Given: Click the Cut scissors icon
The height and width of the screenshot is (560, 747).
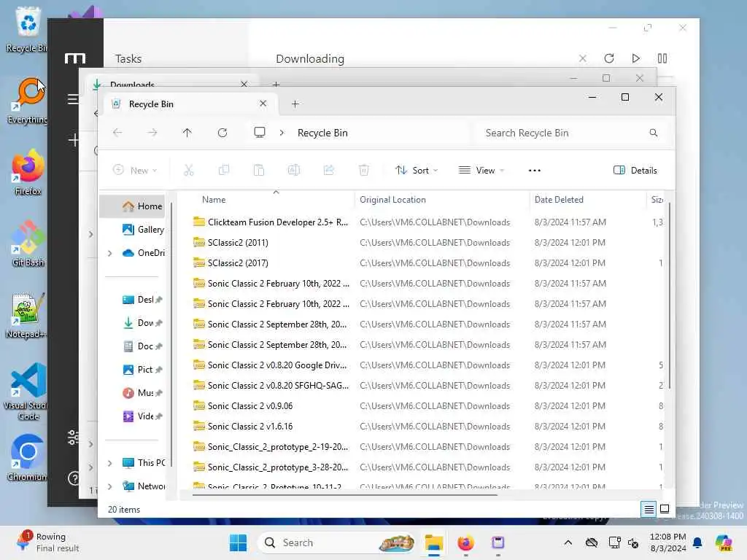Looking at the screenshot, I should pyautogui.click(x=189, y=170).
